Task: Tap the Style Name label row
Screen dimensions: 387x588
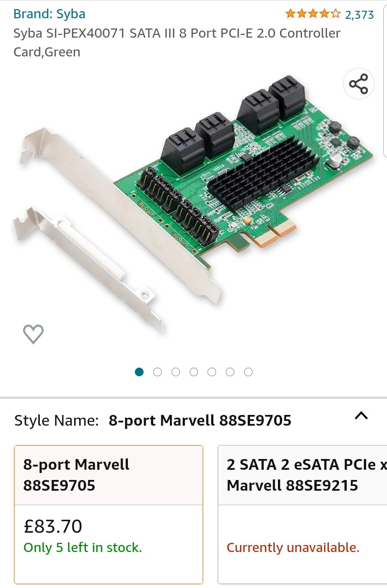Action: point(191,420)
